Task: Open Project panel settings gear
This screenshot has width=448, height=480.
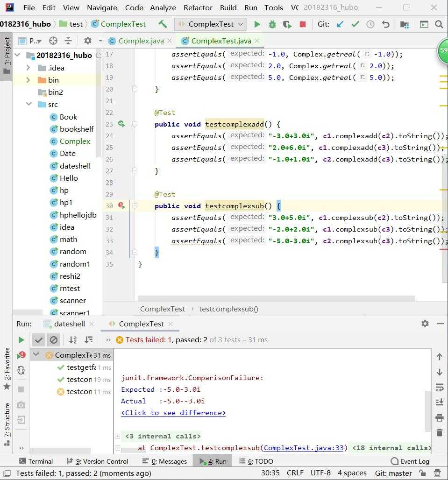Action: click(x=87, y=41)
